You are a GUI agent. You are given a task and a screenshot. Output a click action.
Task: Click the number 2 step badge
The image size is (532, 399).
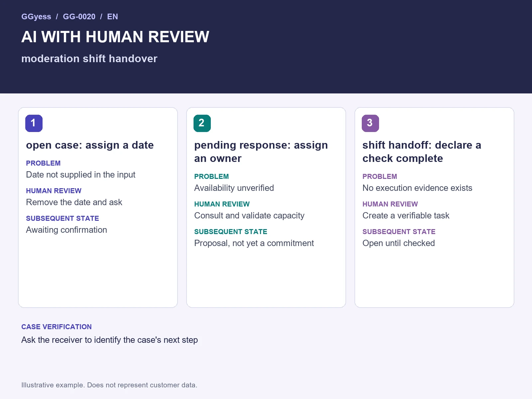(202, 123)
